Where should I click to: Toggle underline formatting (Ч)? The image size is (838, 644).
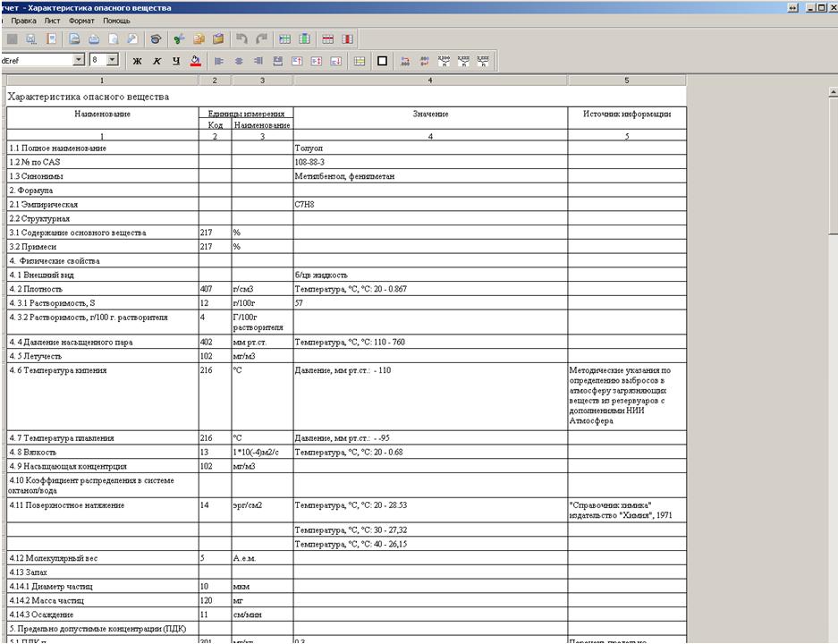(175, 62)
